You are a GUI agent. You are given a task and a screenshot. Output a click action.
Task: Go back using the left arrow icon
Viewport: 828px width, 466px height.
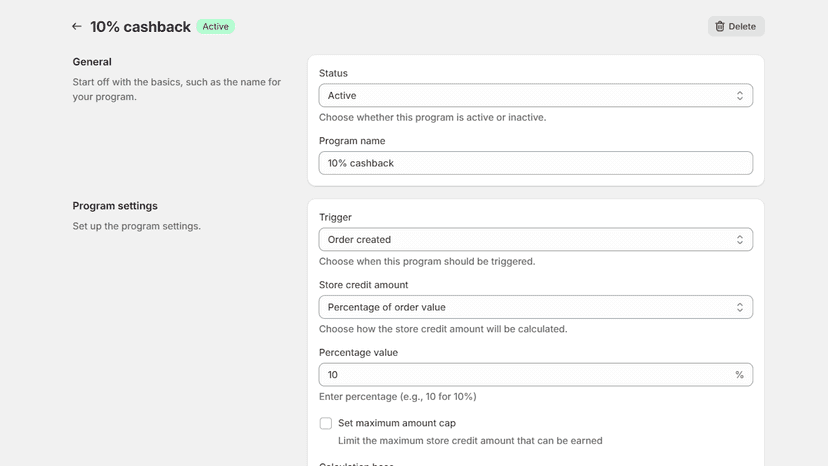(x=77, y=26)
